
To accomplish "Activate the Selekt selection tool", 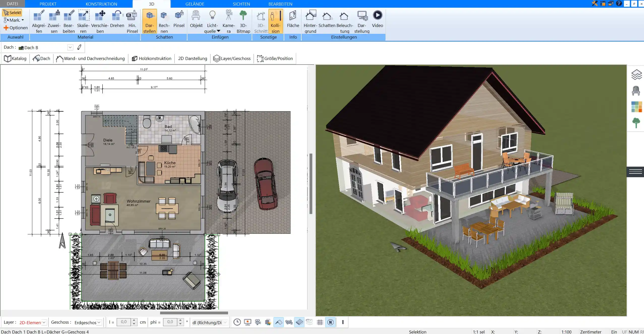I will point(12,13).
